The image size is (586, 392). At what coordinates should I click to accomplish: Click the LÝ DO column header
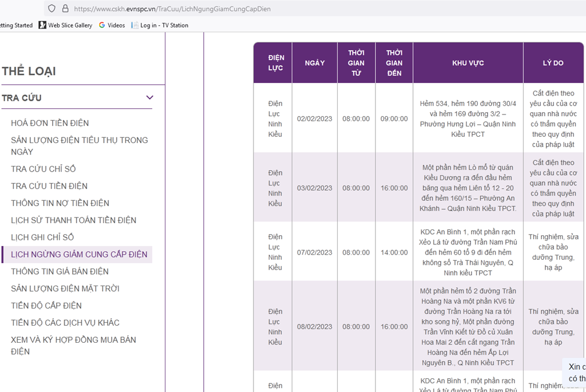click(553, 63)
